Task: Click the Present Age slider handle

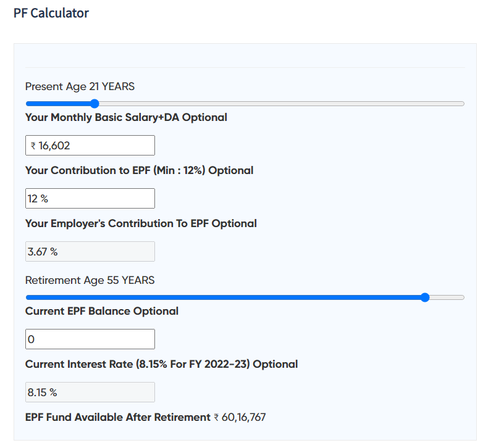Action: tap(94, 104)
